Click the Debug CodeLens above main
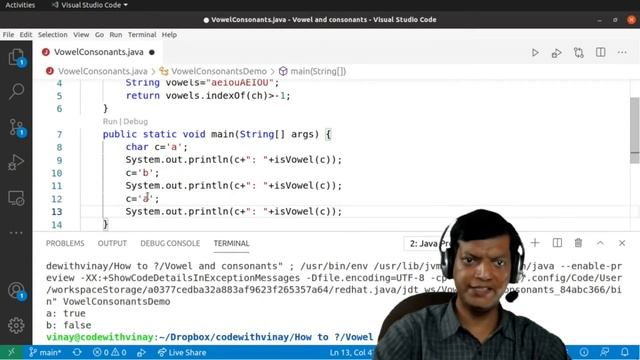 coord(136,122)
